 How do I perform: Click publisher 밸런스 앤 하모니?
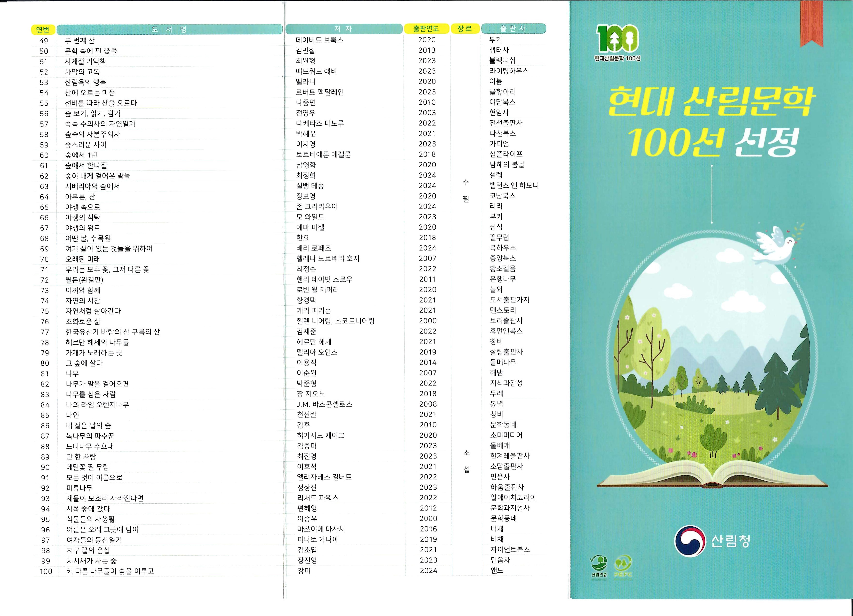514,185
